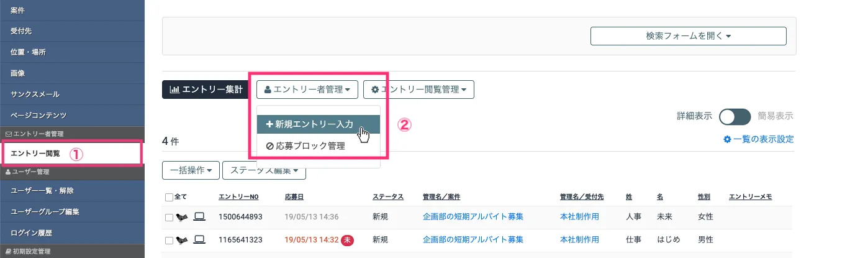This screenshot has width=868, height=258.
Task: Click the laptop icon for entry 1165641323
Action: point(199,239)
